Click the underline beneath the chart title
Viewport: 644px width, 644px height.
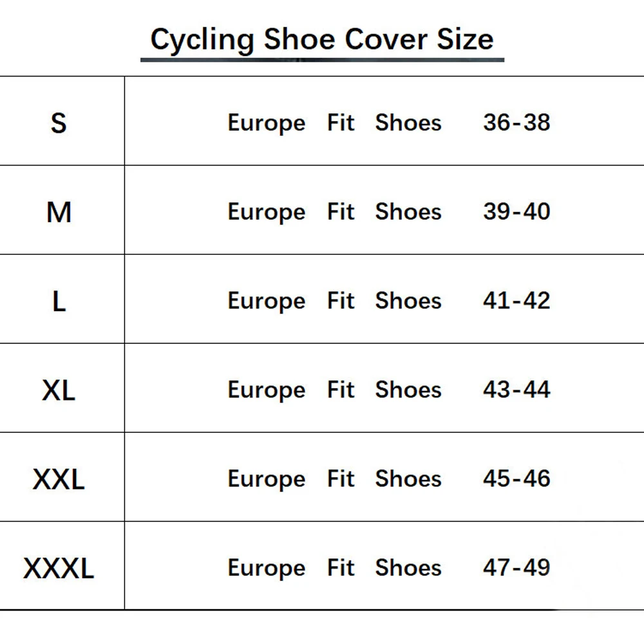click(322, 60)
